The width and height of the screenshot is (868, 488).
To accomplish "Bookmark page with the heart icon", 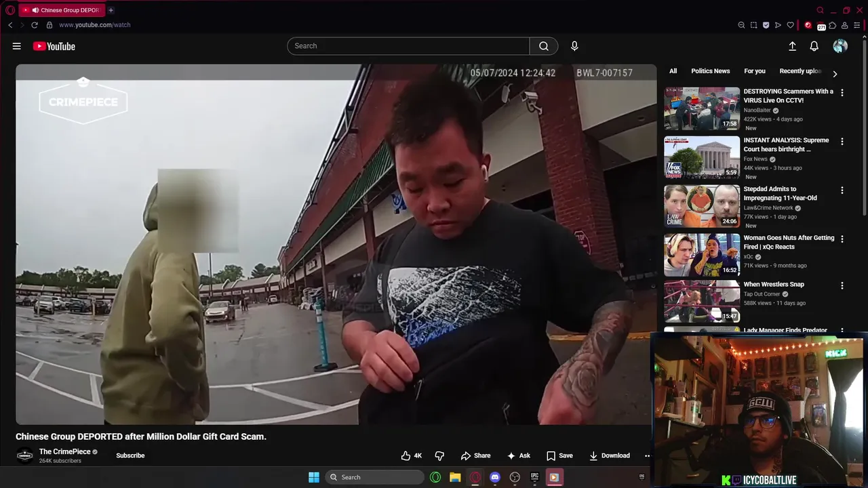I will coord(790,25).
